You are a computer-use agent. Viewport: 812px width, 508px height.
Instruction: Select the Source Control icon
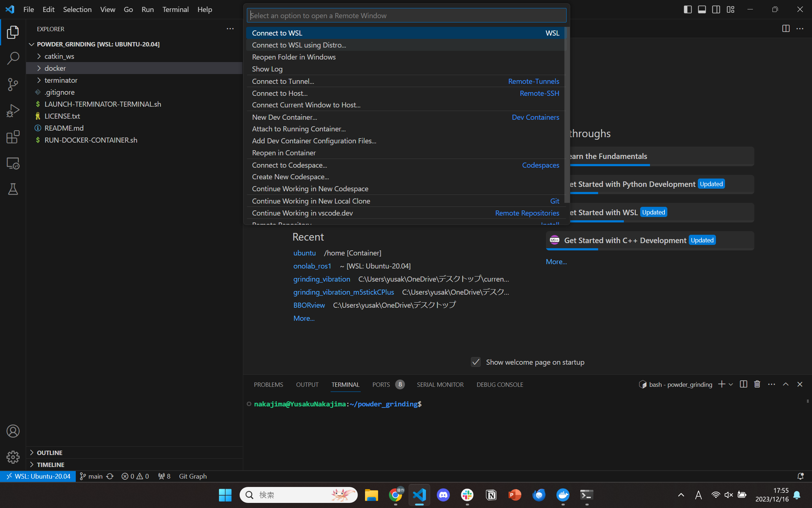(x=13, y=84)
